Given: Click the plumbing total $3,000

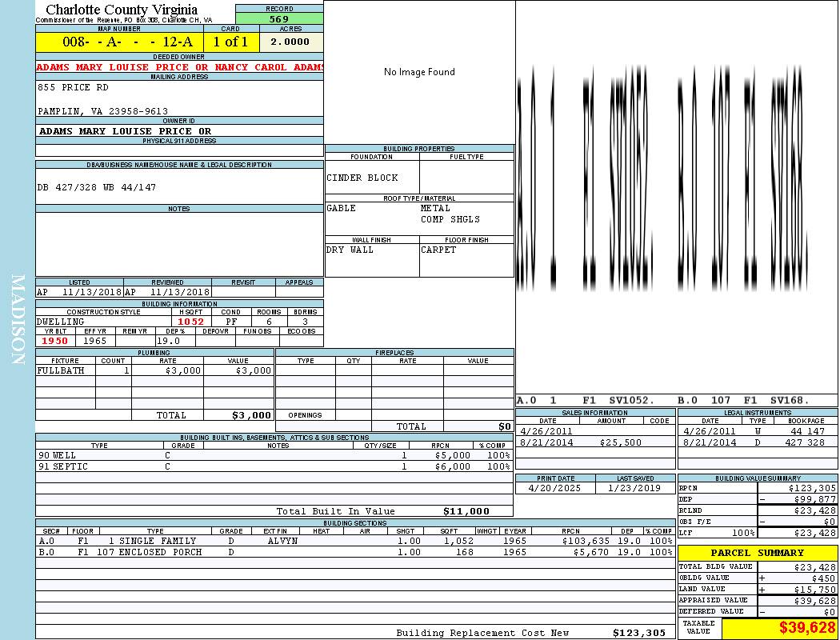Looking at the screenshot, I should [x=252, y=415].
